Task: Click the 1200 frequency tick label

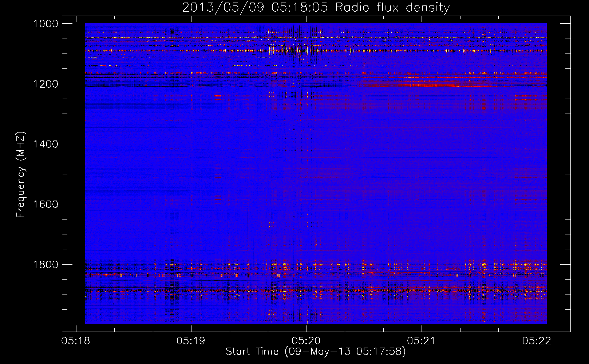Action: click(46, 84)
